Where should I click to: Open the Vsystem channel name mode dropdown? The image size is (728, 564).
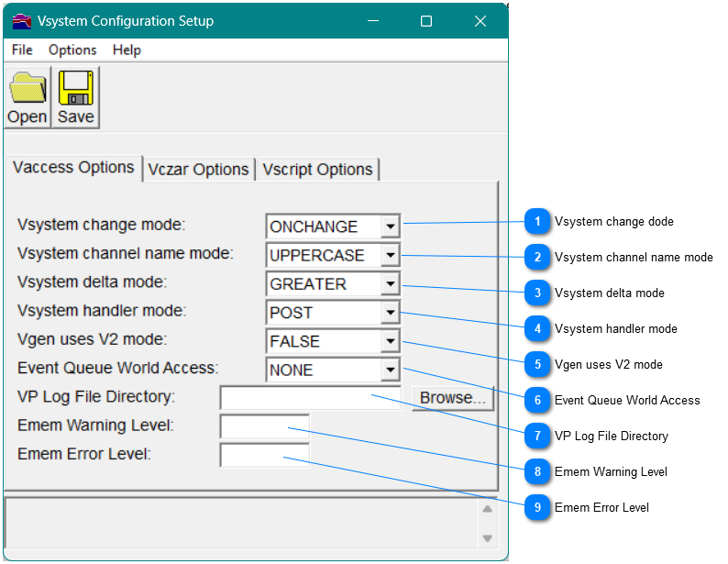(x=390, y=255)
